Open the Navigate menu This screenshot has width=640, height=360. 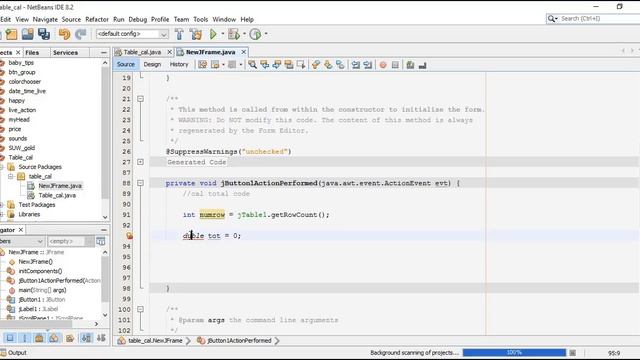[x=45, y=19]
